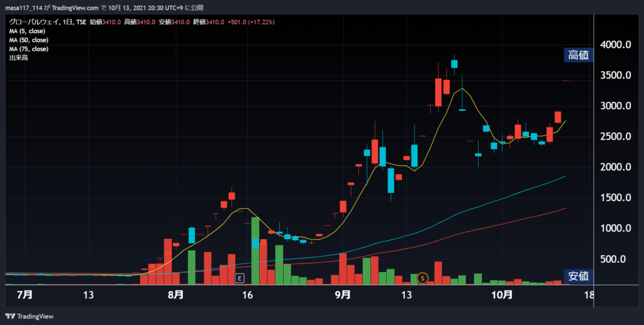Click the 4000.0 price axis label
The width and height of the screenshot is (644, 325).
click(x=615, y=45)
